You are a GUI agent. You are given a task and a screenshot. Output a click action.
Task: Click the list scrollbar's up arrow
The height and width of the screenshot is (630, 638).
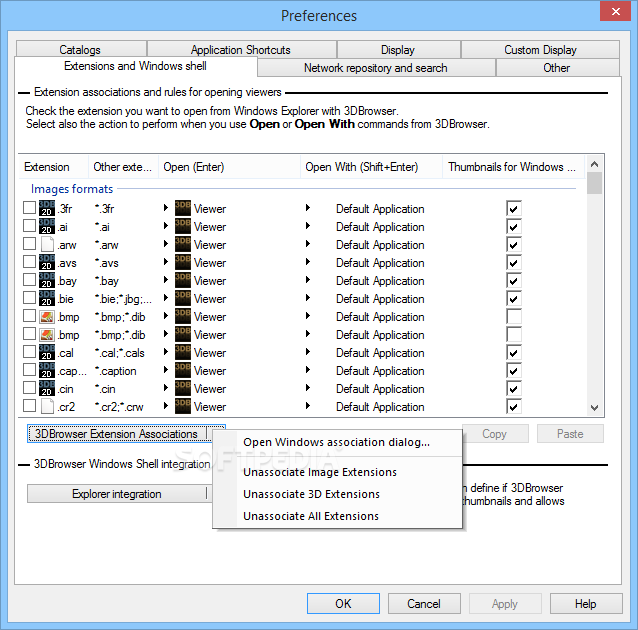[x=594, y=164]
